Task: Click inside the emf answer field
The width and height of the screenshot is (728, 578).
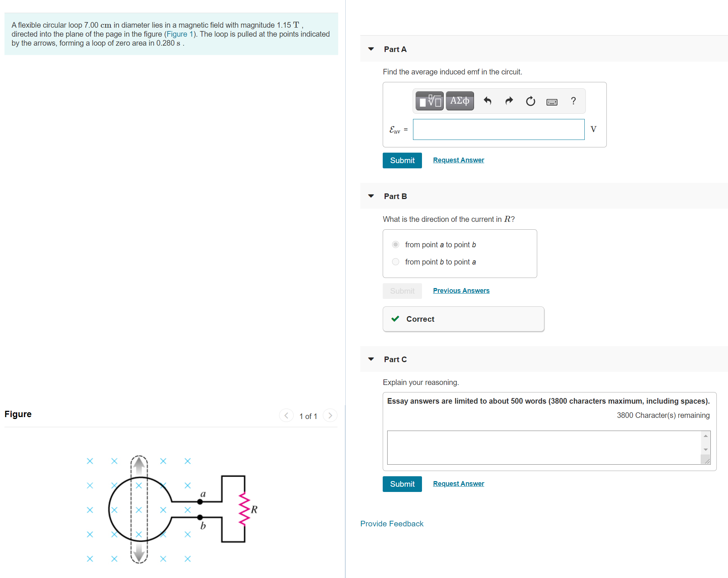Action: (498, 129)
